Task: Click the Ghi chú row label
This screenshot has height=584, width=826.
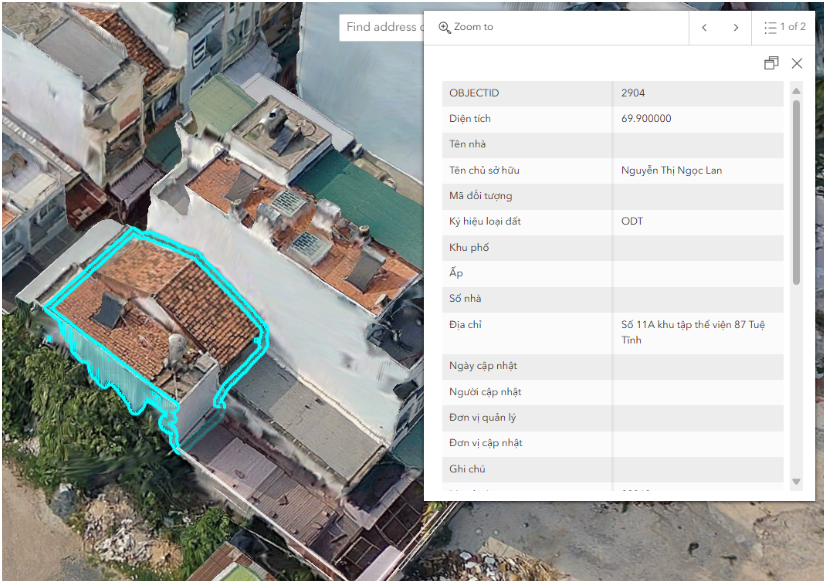Action: coord(467,469)
